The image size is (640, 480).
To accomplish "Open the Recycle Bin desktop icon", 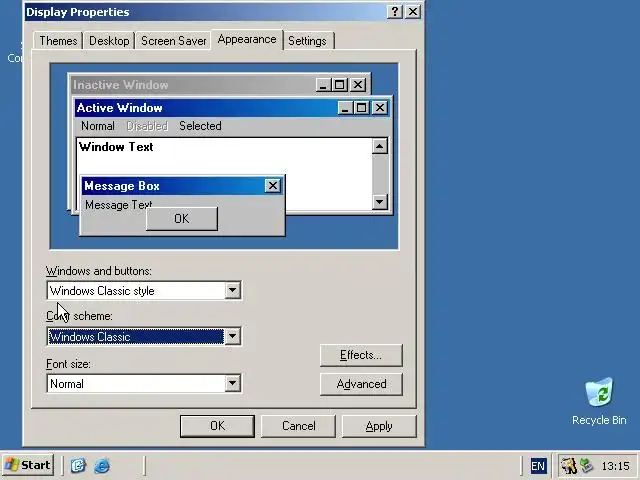I will tap(599, 402).
